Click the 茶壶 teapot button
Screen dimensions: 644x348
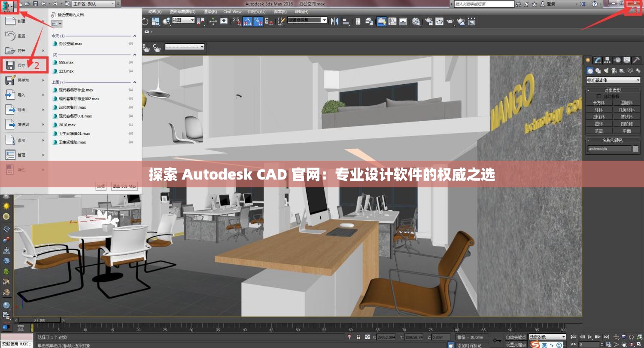[x=599, y=131]
